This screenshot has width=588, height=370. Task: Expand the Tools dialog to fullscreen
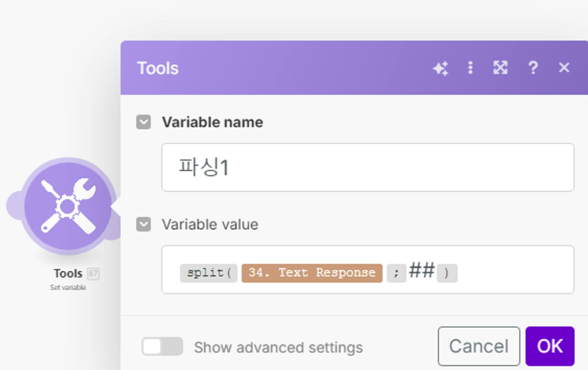click(x=500, y=68)
